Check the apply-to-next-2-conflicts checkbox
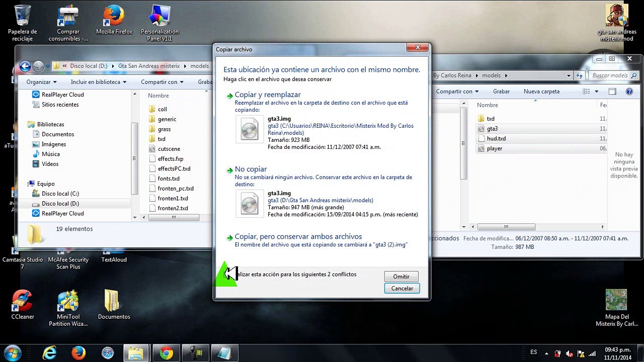Screen dimensions: 644x362 [226, 275]
